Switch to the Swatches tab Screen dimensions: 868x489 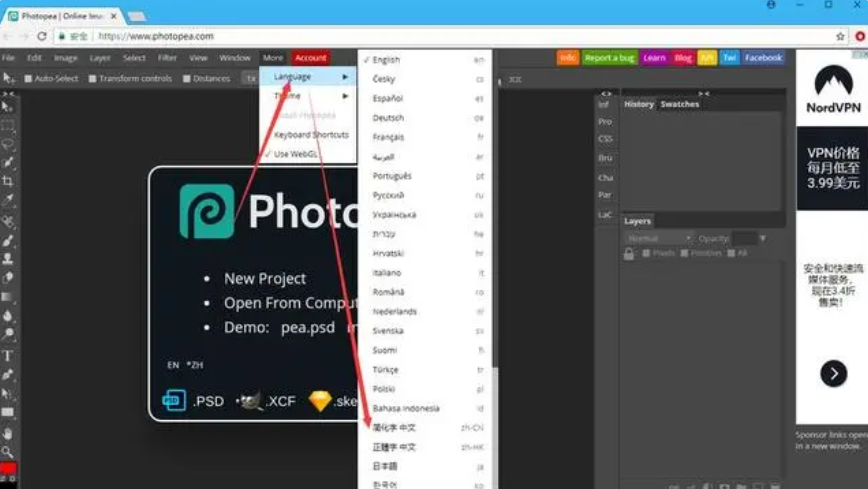click(680, 104)
